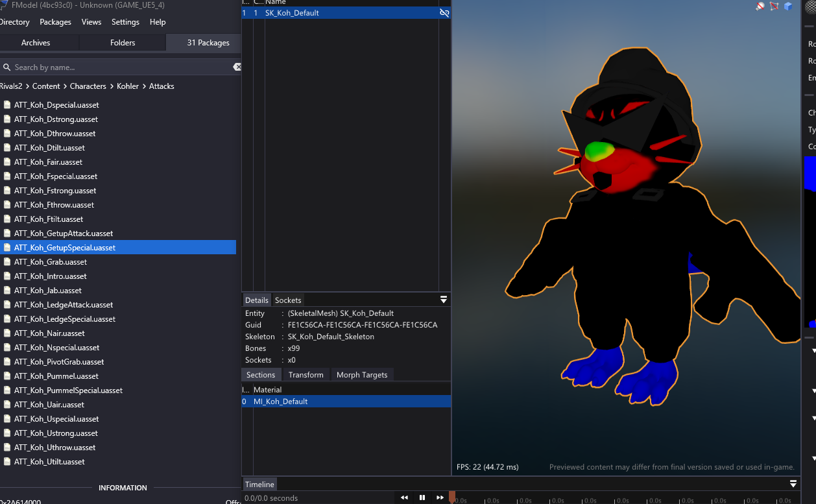Screen dimensions: 816x504
Task: Select the Sections tab
Action: click(x=261, y=375)
